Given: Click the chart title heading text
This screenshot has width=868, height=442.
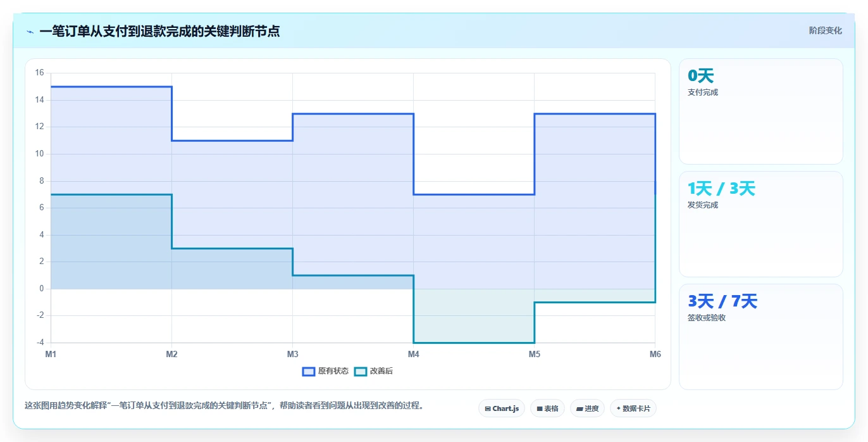Looking at the screenshot, I should [x=159, y=31].
